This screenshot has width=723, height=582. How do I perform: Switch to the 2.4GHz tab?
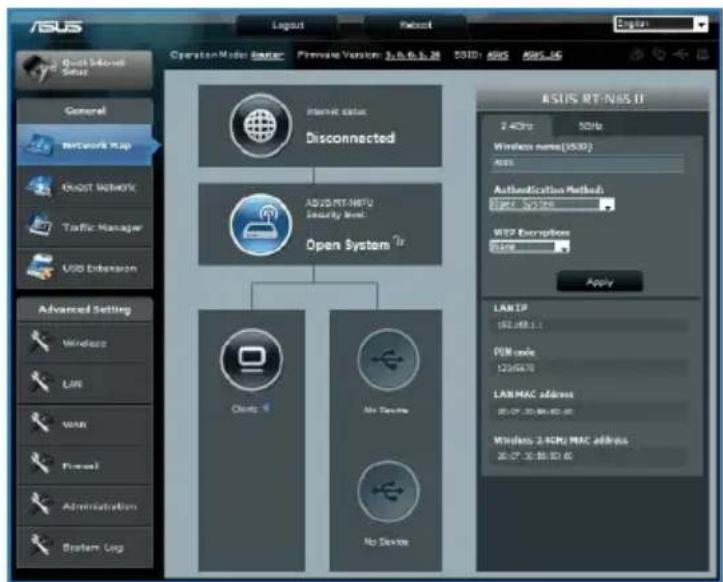tap(516, 125)
